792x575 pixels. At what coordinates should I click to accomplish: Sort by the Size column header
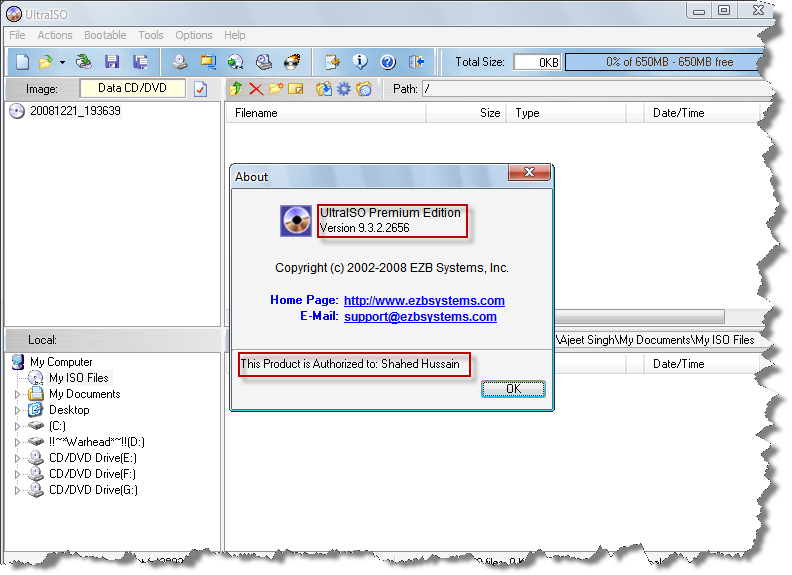click(466, 113)
